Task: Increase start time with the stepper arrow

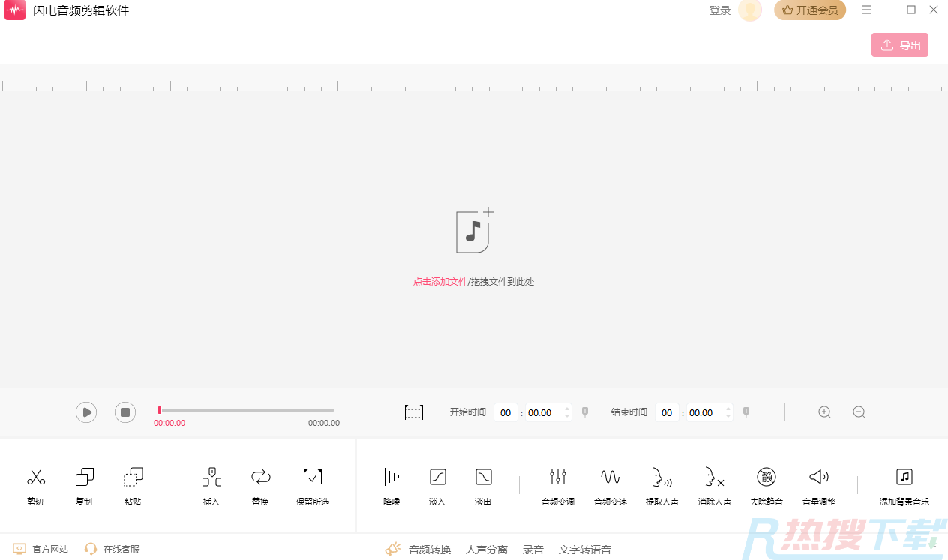Action: (x=568, y=409)
